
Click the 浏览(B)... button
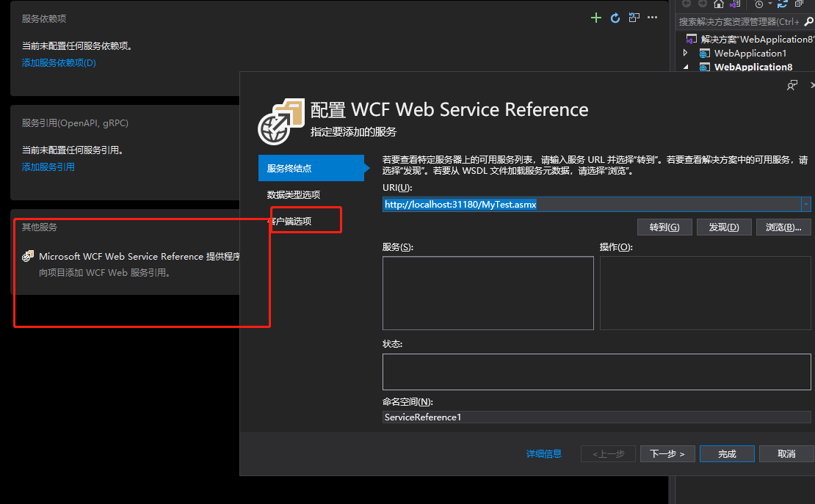tap(783, 227)
